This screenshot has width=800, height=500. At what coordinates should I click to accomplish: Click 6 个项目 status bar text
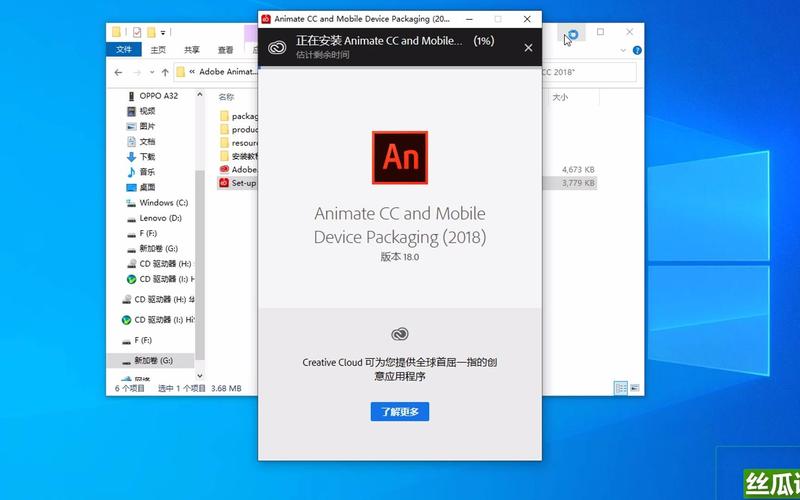pos(130,388)
